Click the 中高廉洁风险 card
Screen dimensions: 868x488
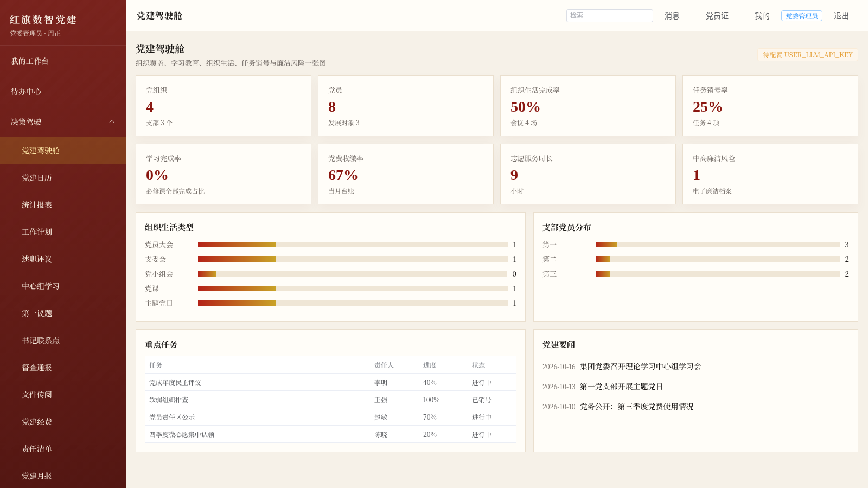point(770,174)
